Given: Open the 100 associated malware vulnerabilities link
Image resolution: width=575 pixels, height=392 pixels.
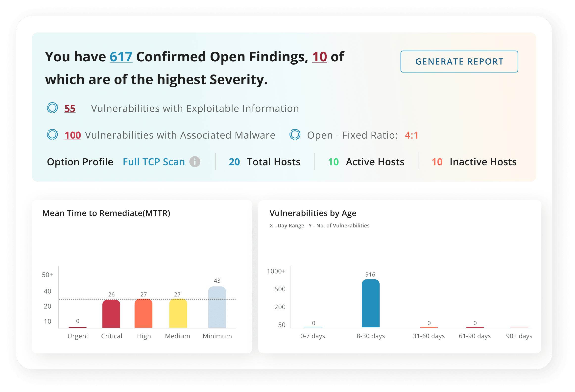Looking at the screenshot, I should tap(73, 135).
